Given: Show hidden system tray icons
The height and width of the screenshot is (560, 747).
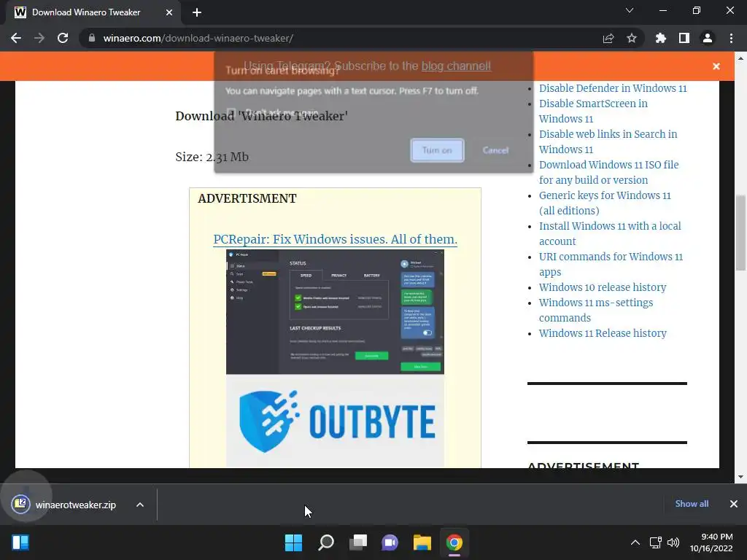Looking at the screenshot, I should coord(635,542).
